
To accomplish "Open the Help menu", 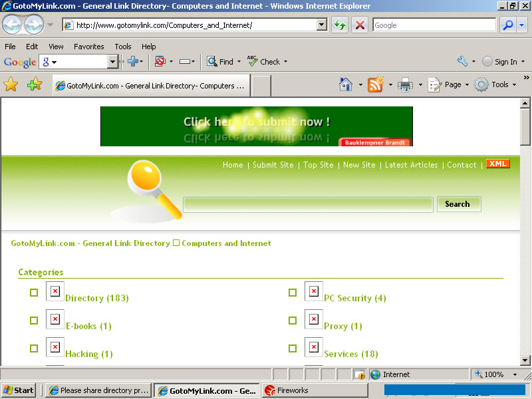I will click(x=148, y=47).
